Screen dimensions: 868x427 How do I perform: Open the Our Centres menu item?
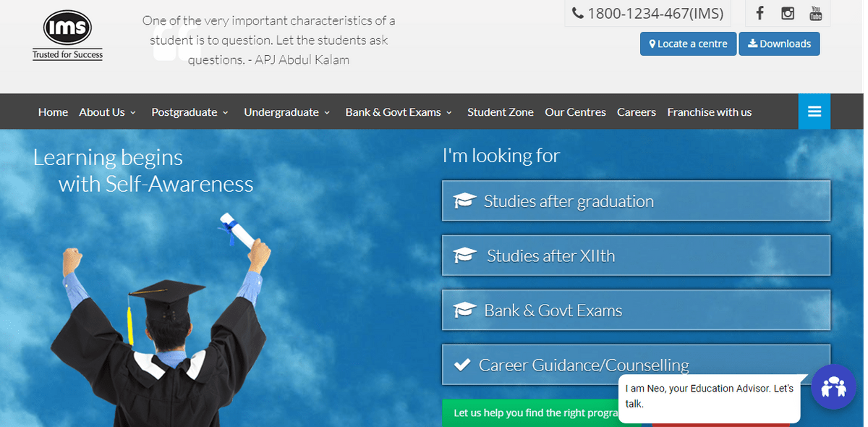point(575,112)
